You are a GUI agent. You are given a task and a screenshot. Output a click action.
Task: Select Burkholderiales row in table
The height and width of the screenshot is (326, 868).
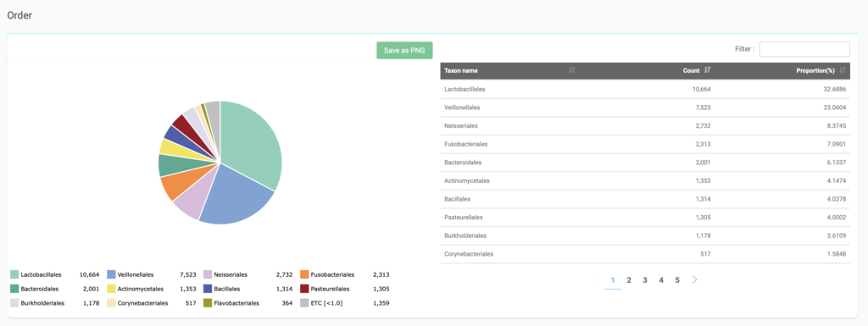click(645, 235)
